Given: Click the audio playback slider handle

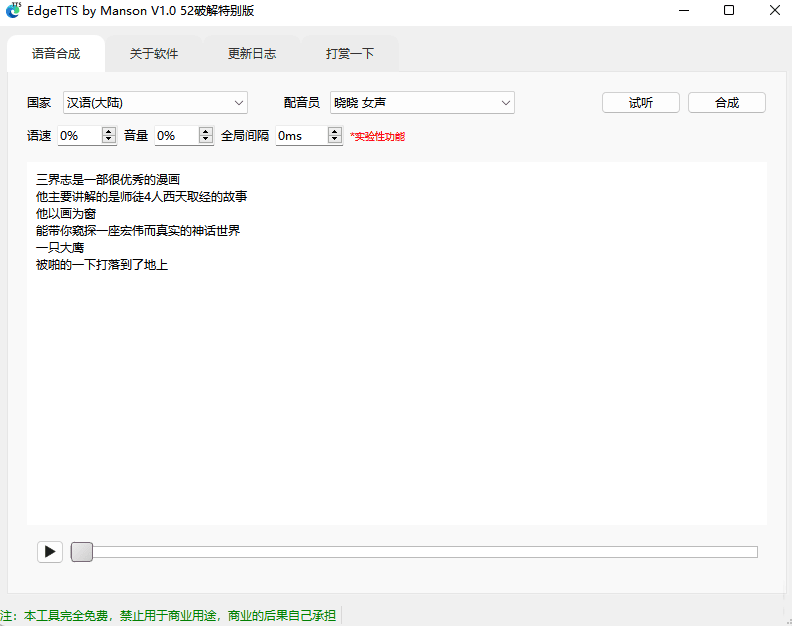Looking at the screenshot, I should 82,552.
